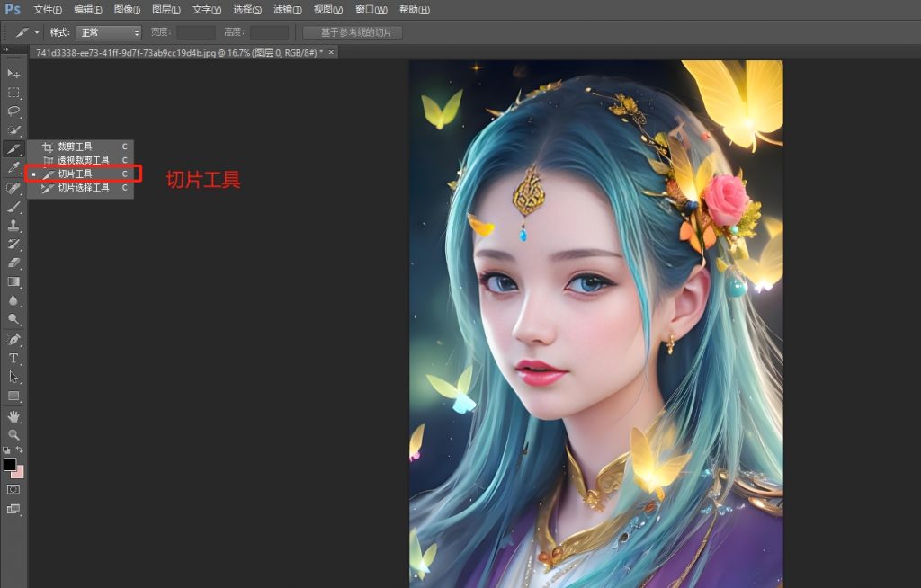Open the 视图(V) menu
The width and height of the screenshot is (921, 588).
[327, 10]
